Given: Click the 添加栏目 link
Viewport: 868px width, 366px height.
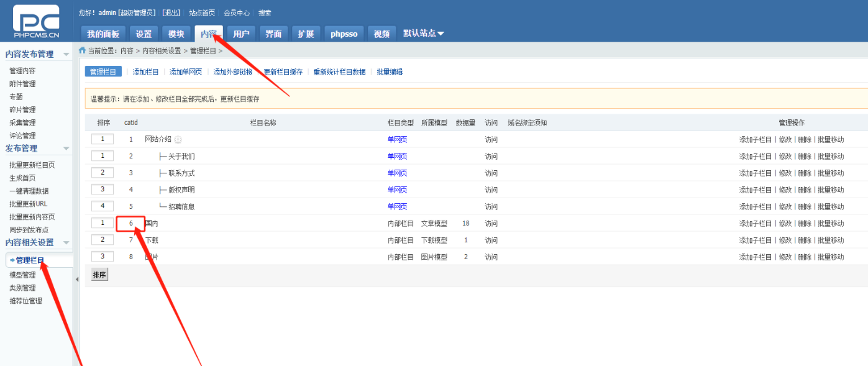Looking at the screenshot, I should coord(145,72).
